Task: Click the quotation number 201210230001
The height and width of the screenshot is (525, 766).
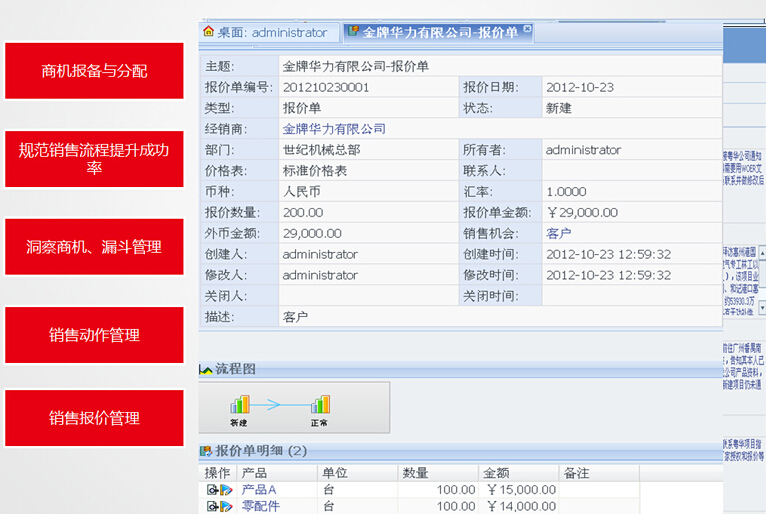Action: [x=326, y=87]
